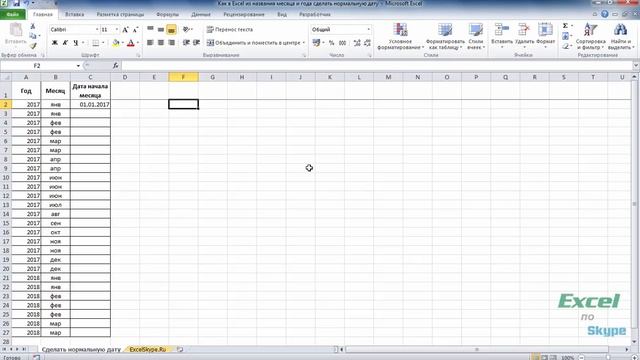Select the Сделать нормальную дату sheet tab

click(81, 349)
